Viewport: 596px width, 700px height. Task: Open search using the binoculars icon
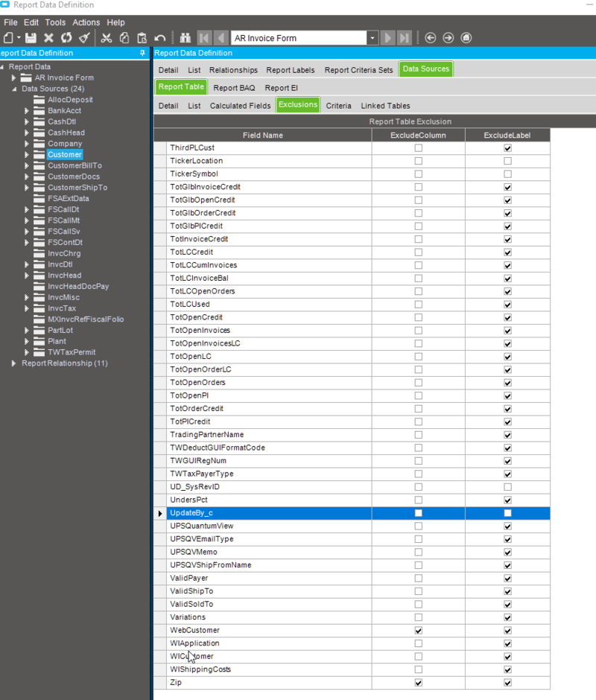(185, 37)
